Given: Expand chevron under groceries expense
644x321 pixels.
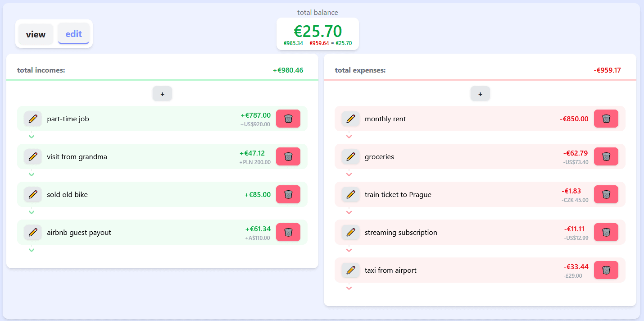Looking at the screenshot, I should pyautogui.click(x=349, y=174).
